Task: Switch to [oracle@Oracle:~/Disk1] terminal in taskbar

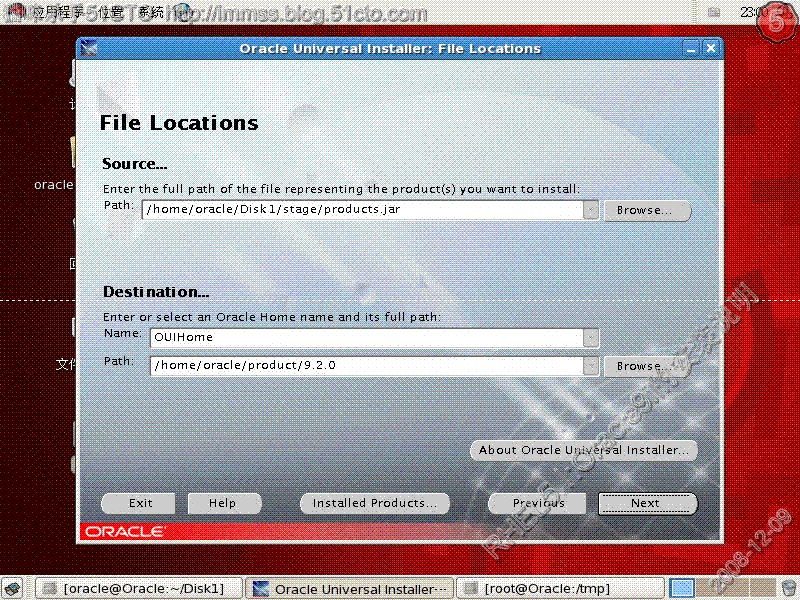Action: pos(139,588)
